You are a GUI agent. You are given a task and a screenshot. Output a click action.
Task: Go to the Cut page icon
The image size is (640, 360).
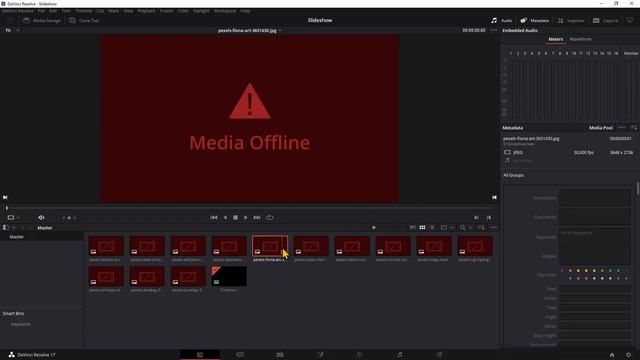pos(240,355)
